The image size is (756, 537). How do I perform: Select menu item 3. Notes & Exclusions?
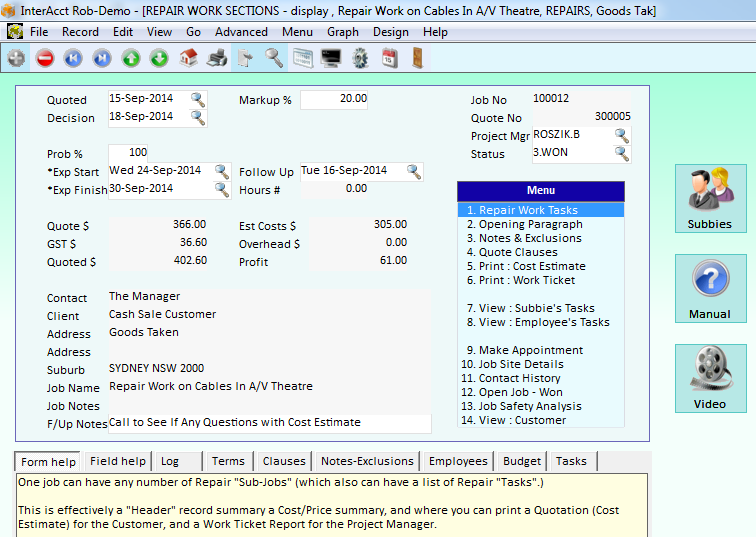click(540, 238)
